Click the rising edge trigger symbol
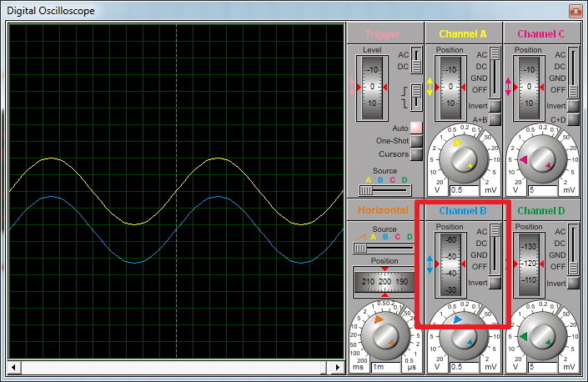The width and height of the screenshot is (588, 382). coord(405,91)
